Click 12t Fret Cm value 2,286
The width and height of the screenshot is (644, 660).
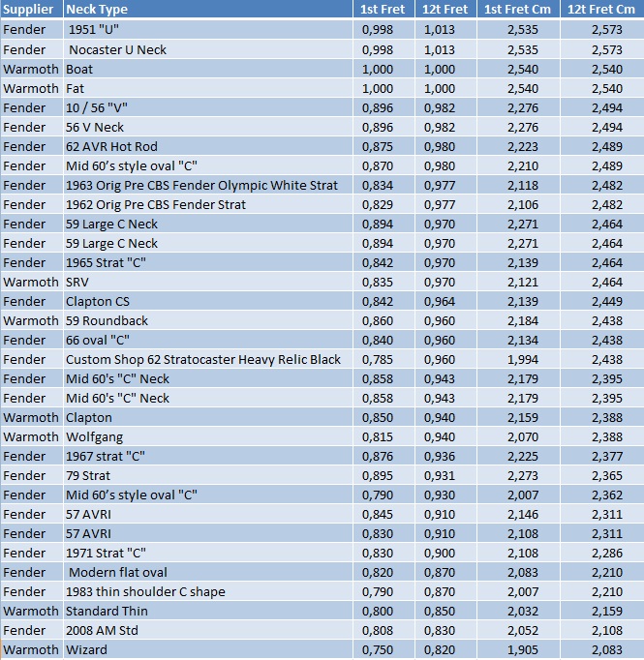tap(602, 554)
